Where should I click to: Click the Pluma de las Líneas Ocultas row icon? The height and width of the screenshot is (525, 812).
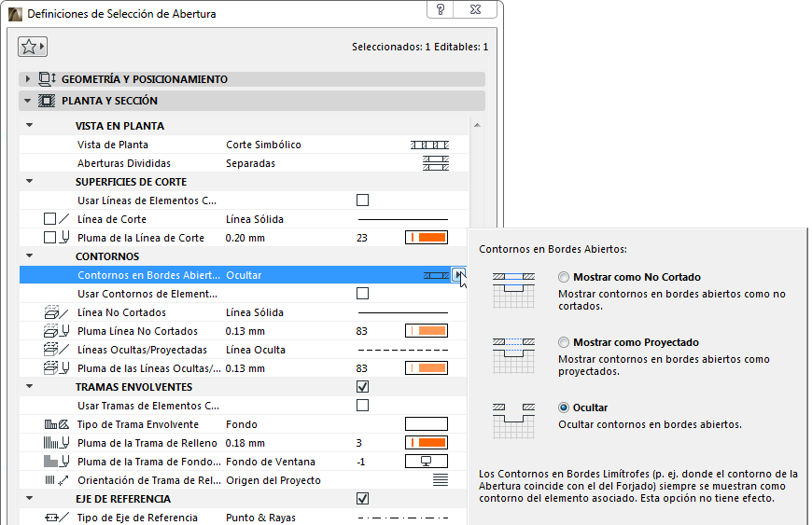coord(56,368)
